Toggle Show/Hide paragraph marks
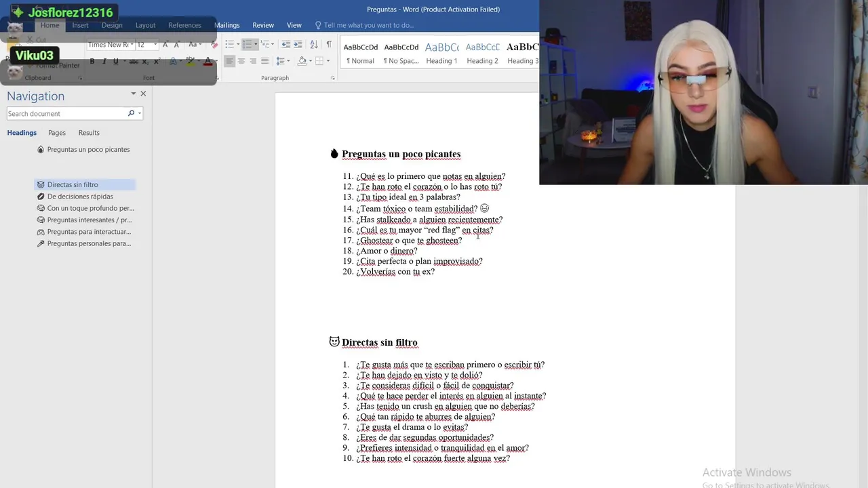Image resolution: width=868 pixels, height=488 pixels. click(x=329, y=44)
